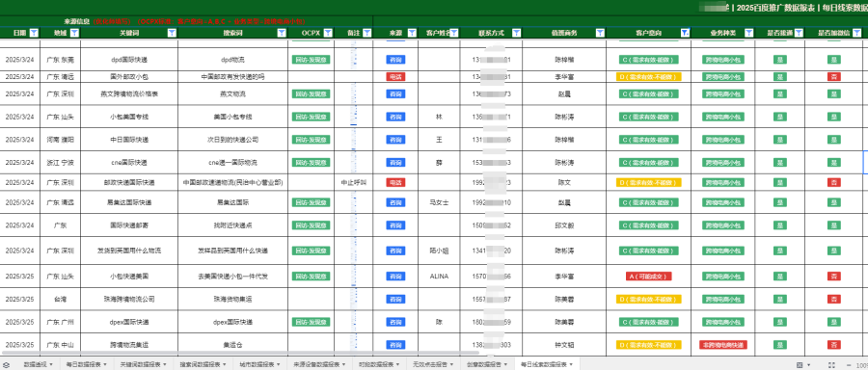Open the filter icon on the 是否接通 column
The image size is (868, 370).
pos(799,33)
